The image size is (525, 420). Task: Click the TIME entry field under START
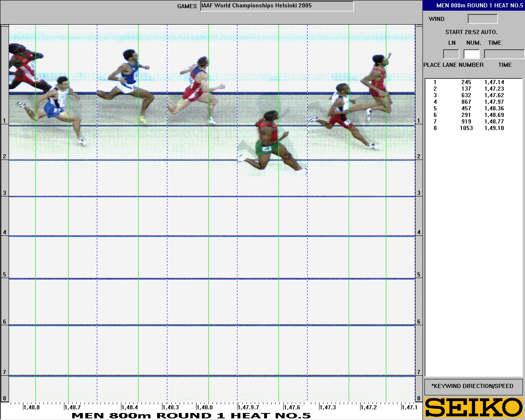[504, 54]
